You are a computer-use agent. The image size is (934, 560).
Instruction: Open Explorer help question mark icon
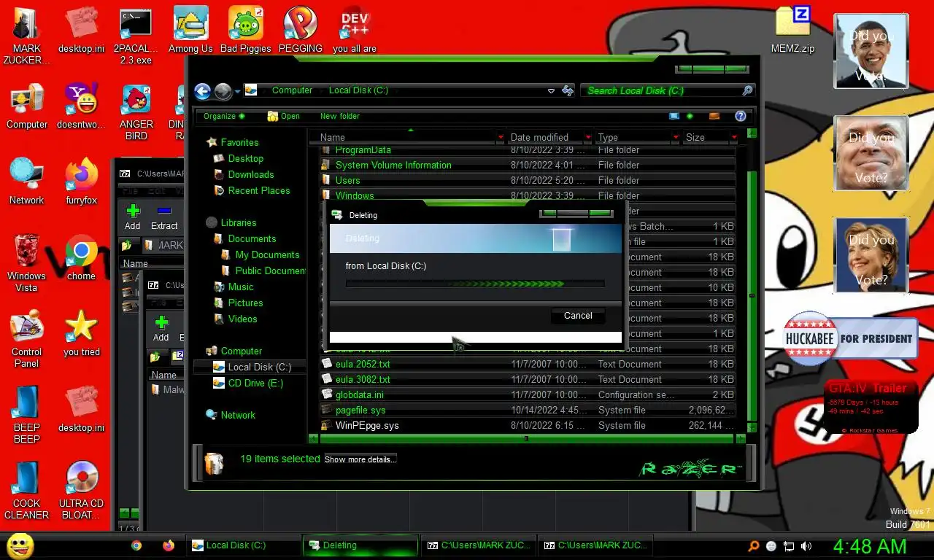(741, 116)
